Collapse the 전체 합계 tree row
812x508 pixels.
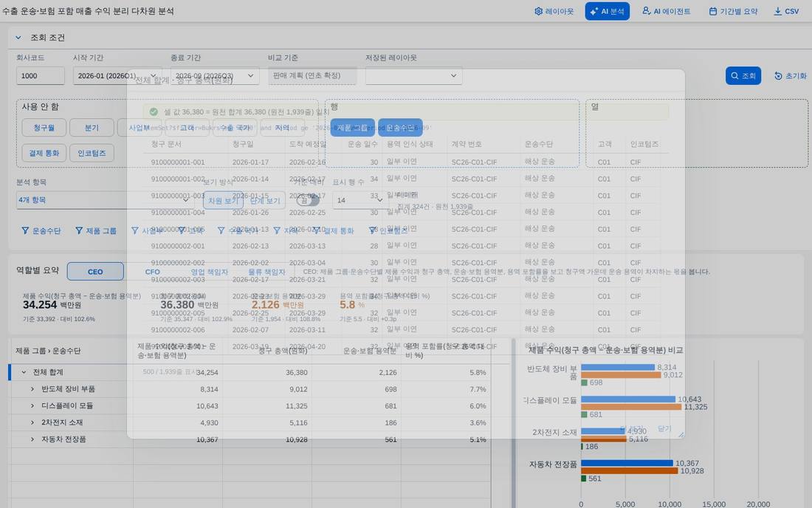(24, 372)
